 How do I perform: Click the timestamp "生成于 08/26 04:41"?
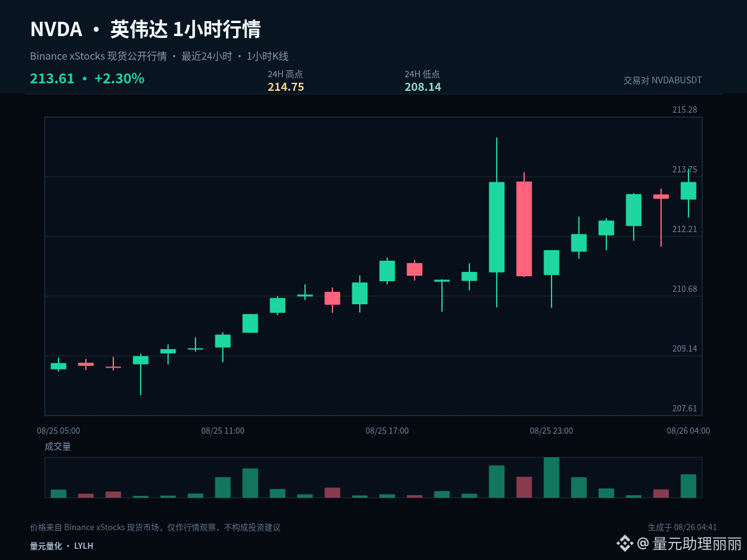(x=682, y=528)
